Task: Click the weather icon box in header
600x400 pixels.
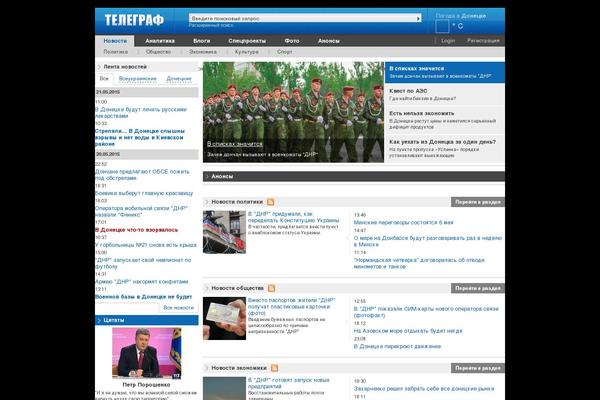Action: 442,26
